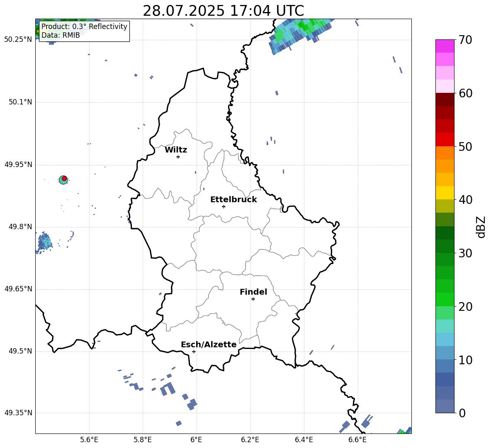Click the 60 value on the colorbar
Viewport: 491px width, 448px height.
(x=465, y=93)
